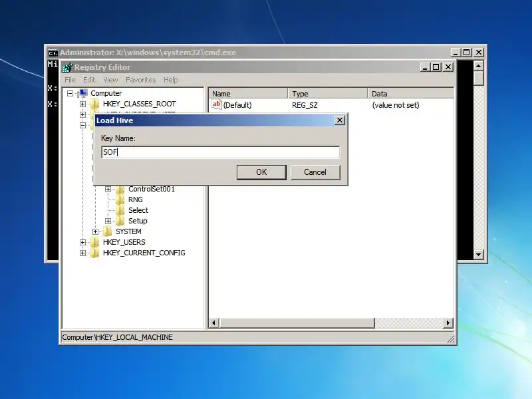Expand the SYSTEM key
Screen dimensions: 532x399
tap(95, 231)
